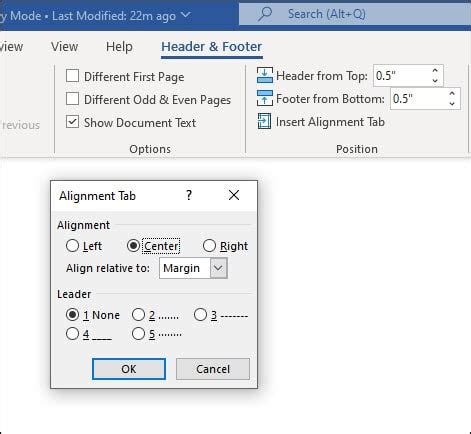Viewport: 471px width, 434px height.
Task: Increase Header from Top value
Action: 435,71
